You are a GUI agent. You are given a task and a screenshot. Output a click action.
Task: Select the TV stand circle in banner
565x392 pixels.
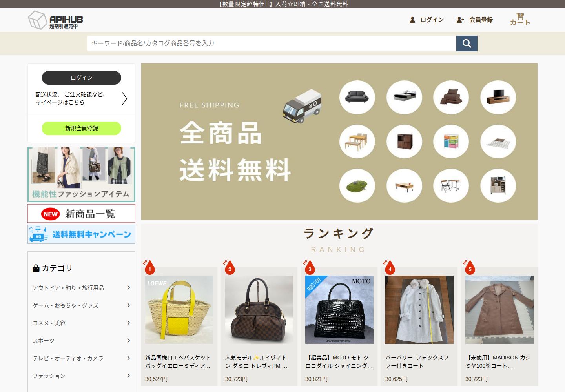498,97
